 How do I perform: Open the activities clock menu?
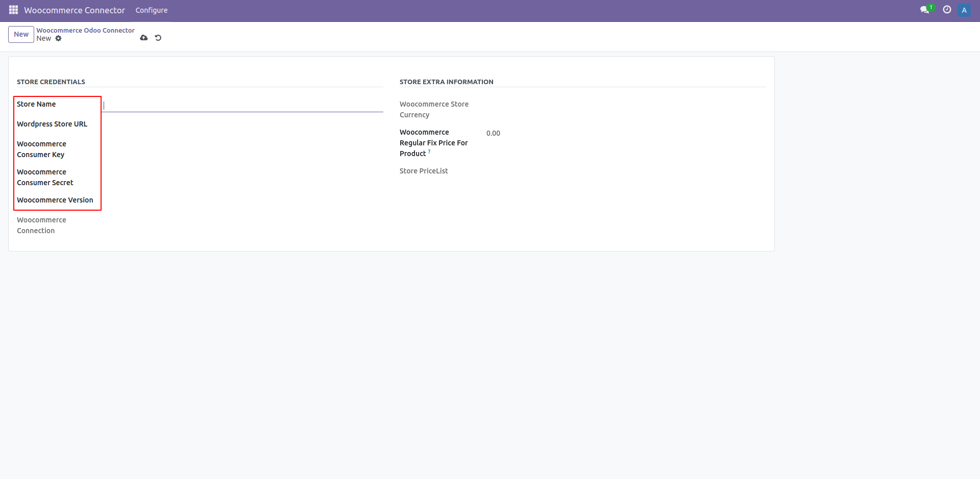coord(947,10)
